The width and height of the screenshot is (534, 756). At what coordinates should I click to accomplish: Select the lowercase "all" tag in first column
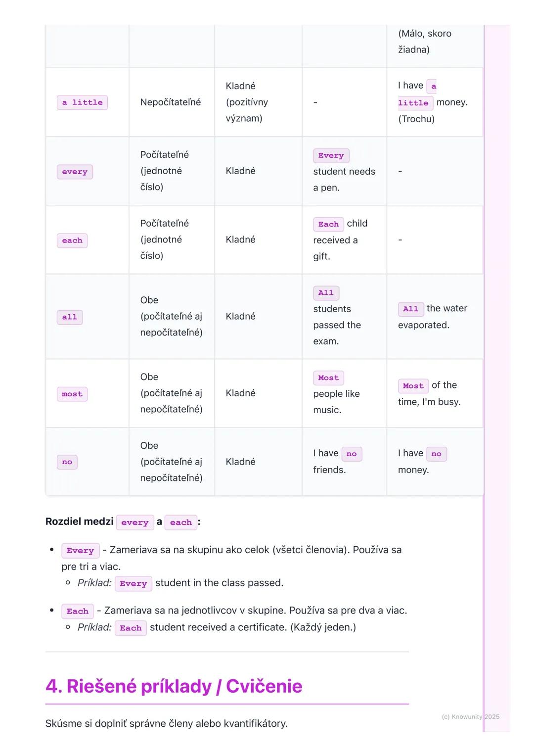(70, 317)
